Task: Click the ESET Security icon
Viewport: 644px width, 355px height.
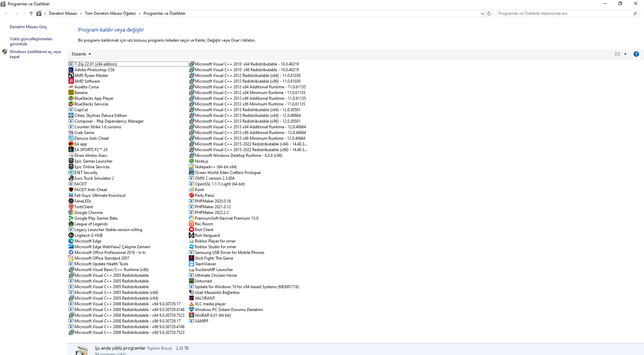Action: click(x=71, y=173)
